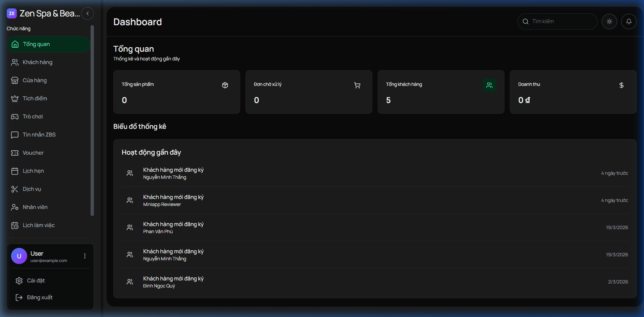Viewport: 644px width, 317px height.
Task: Select the Khách hàng sidebar icon
Action: (x=15, y=62)
